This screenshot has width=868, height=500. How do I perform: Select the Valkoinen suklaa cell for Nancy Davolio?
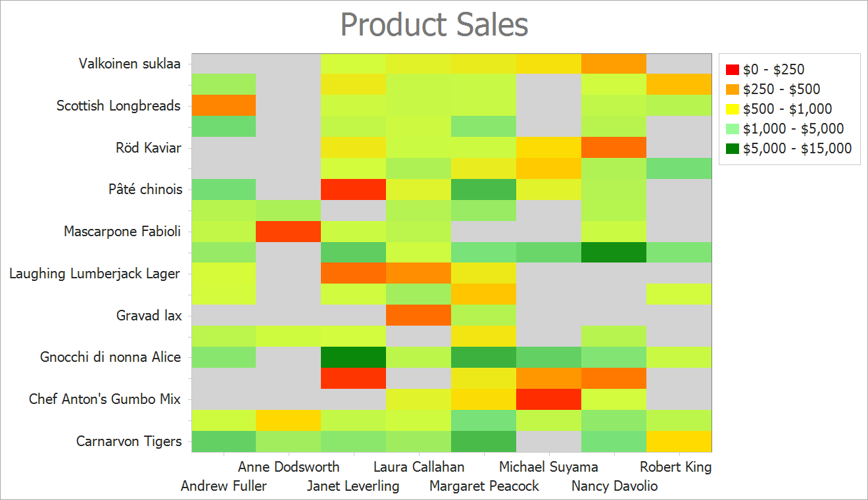(x=614, y=64)
